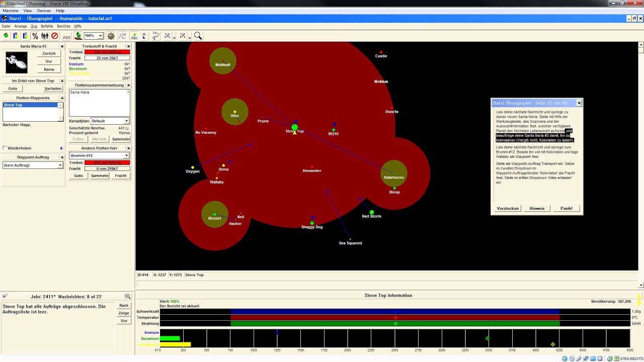Image resolution: width=644 pixels, height=362 pixels.
Task: Click the Verstecken button
Action: (x=508, y=208)
